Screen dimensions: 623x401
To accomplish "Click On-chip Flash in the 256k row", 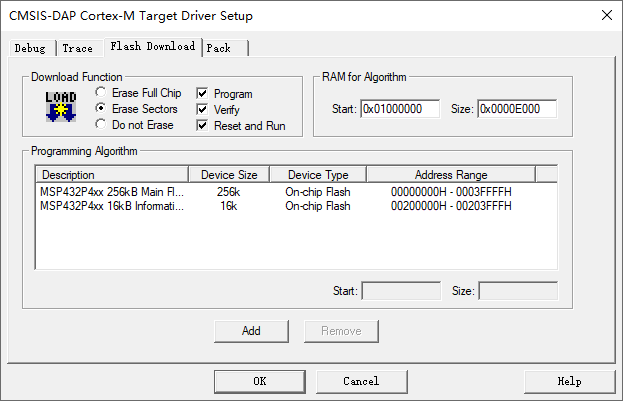I will [318, 192].
